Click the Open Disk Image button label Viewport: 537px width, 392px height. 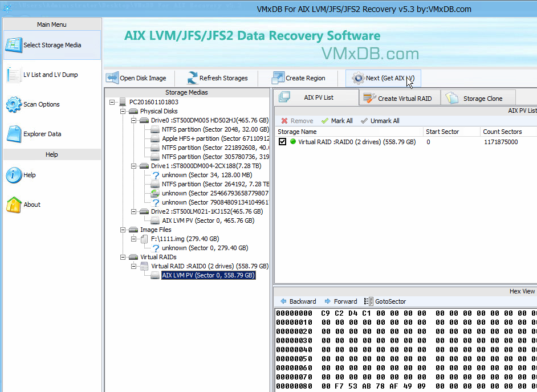[x=143, y=78]
